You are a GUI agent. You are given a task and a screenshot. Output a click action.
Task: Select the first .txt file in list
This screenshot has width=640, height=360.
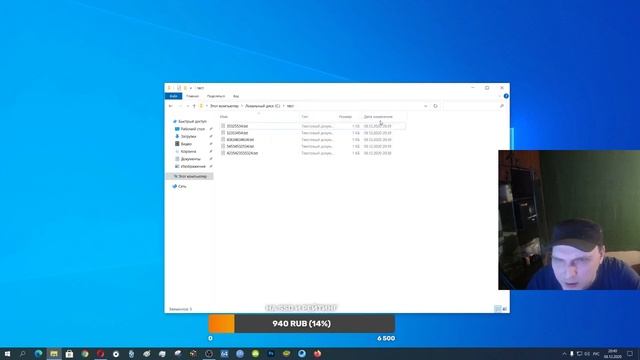tap(237, 126)
